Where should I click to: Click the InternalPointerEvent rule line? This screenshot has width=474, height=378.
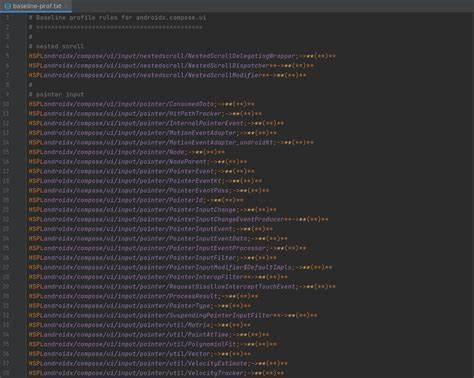click(156, 123)
